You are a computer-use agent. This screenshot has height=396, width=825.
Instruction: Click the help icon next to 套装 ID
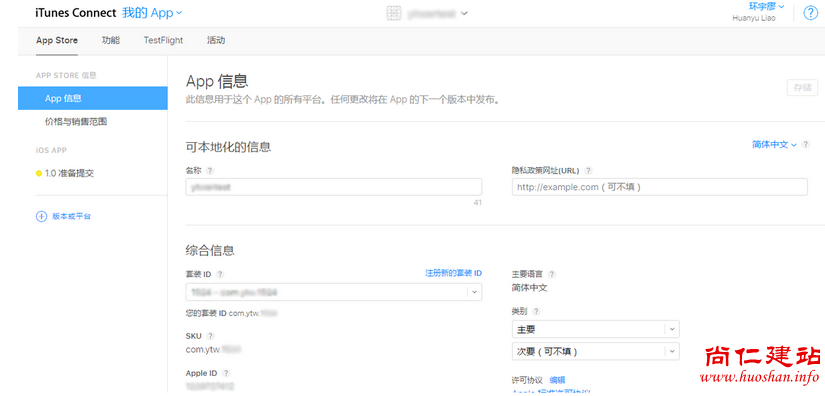(x=220, y=274)
